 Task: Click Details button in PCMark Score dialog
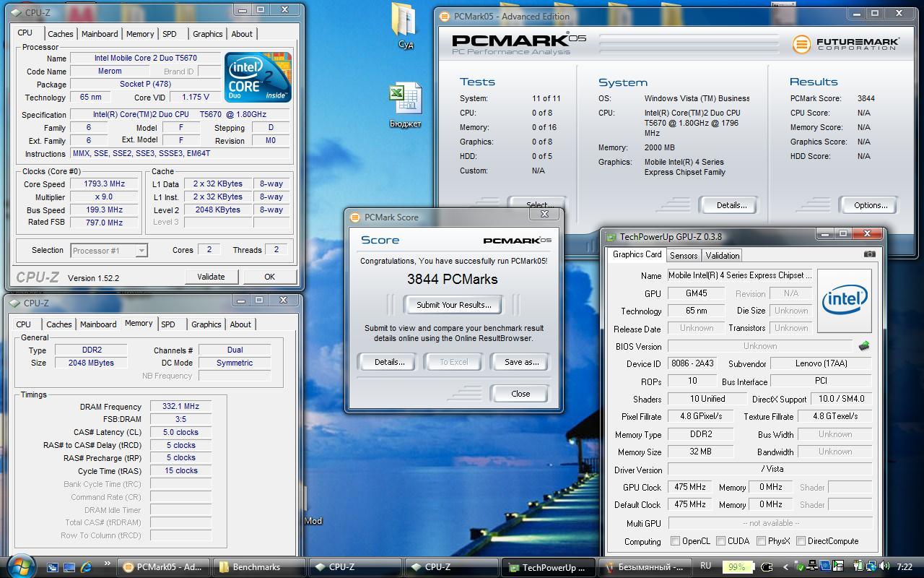point(389,362)
